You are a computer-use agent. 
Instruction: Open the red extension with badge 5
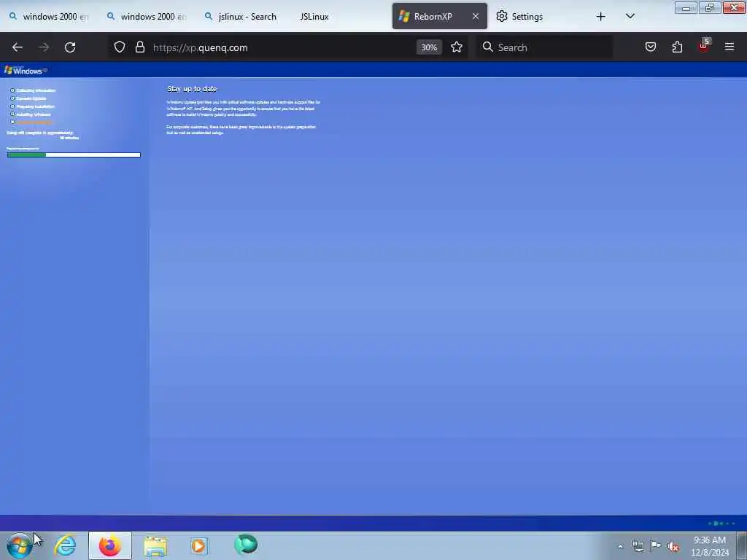(704, 46)
